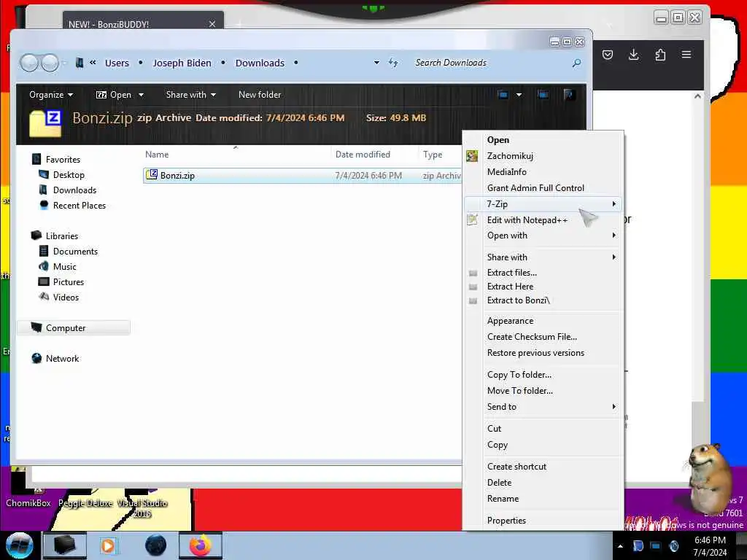Click Joseph Biden breadcrumb segment
This screenshot has width=747, height=560.
pos(182,63)
